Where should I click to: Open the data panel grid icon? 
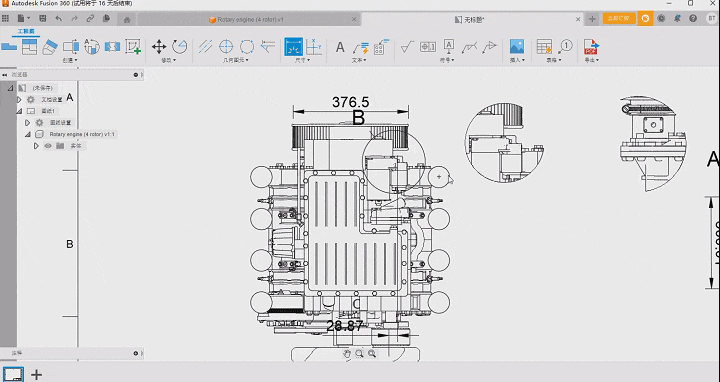[x=5, y=19]
